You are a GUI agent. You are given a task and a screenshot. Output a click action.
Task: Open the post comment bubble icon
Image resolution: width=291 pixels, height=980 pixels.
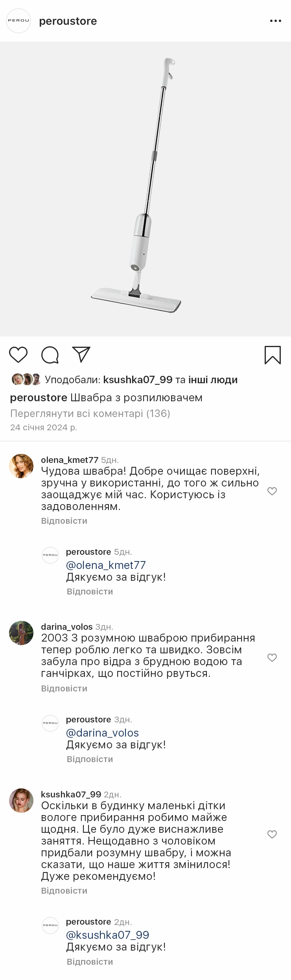tap(50, 355)
